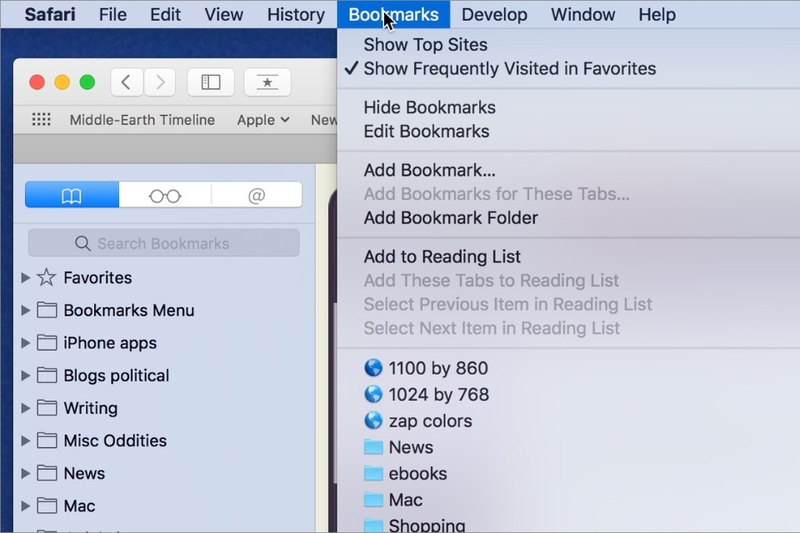Expand the Writing folder triangle

tap(25, 408)
